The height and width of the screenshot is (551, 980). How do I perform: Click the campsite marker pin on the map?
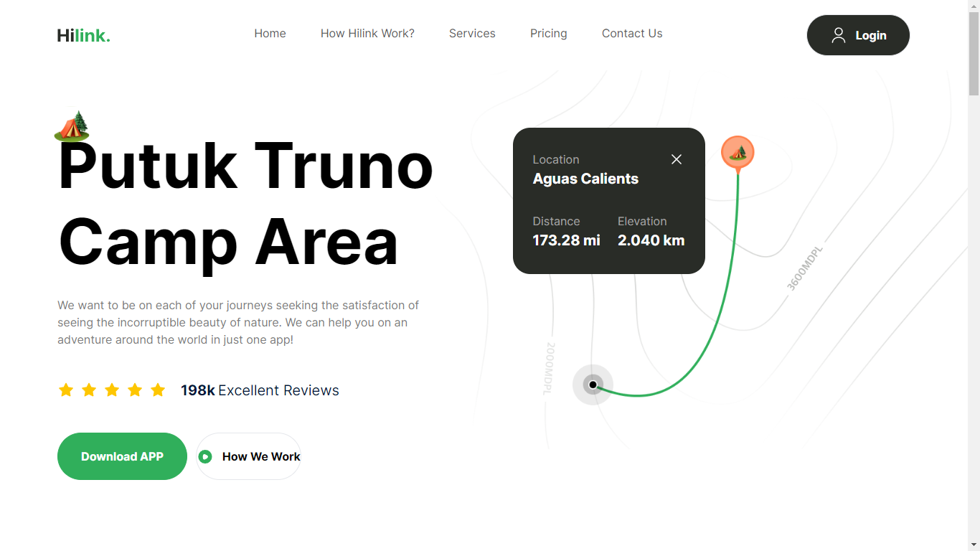point(738,151)
